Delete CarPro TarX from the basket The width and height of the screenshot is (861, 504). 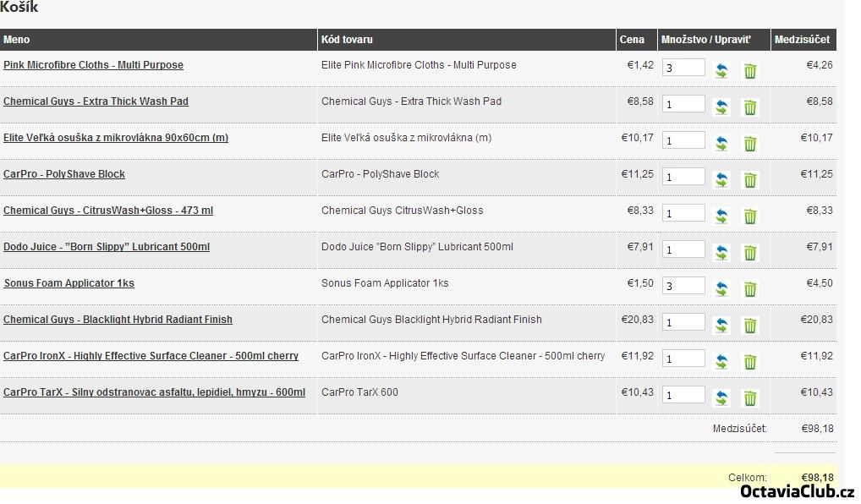click(x=749, y=398)
